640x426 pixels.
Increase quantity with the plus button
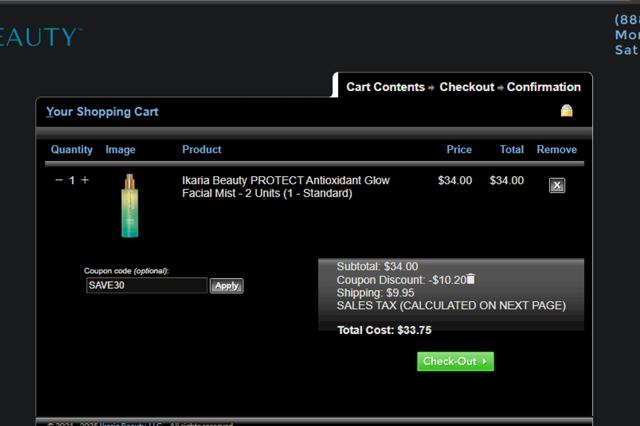click(x=85, y=180)
